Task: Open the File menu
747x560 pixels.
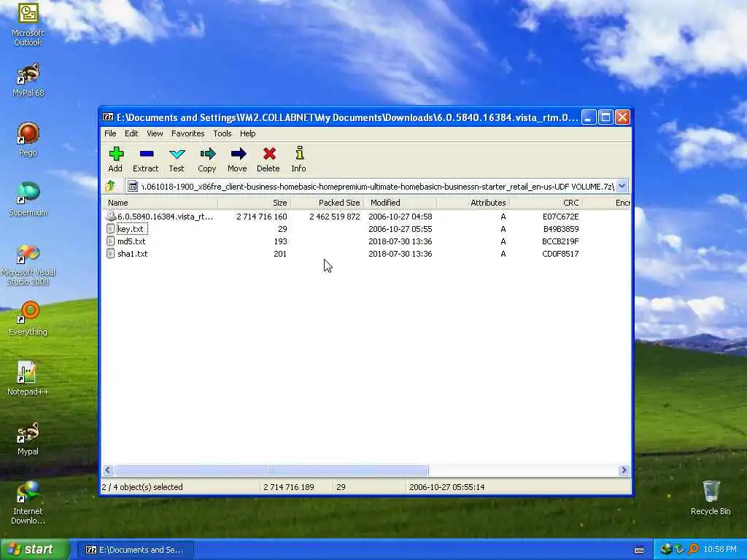Action: tap(110, 133)
